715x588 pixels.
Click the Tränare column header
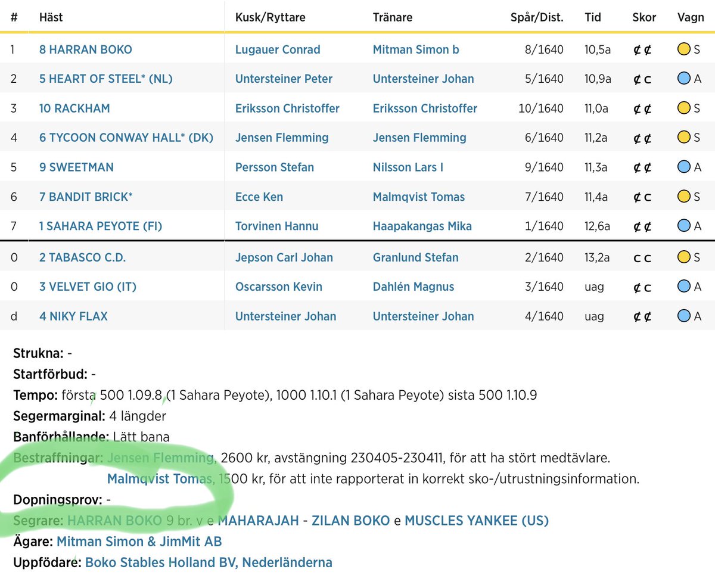(393, 17)
